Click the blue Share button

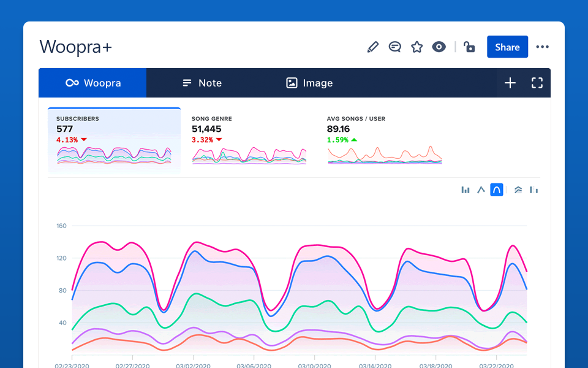[x=507, y=47]
